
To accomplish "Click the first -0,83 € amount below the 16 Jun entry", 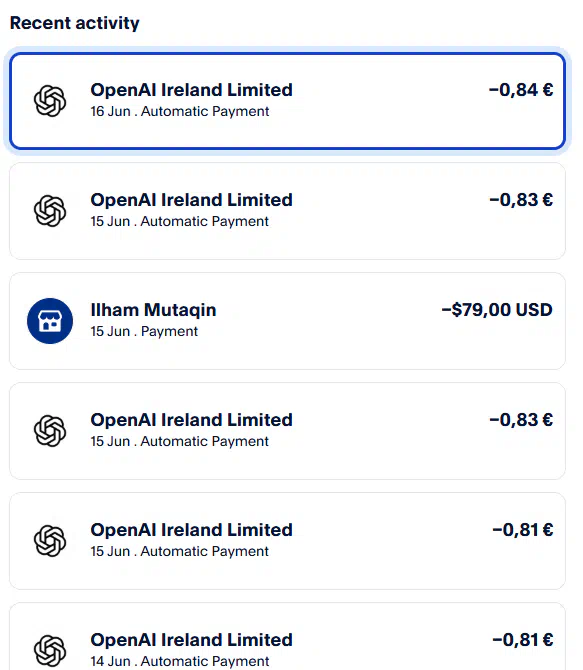I will (521, 200).
